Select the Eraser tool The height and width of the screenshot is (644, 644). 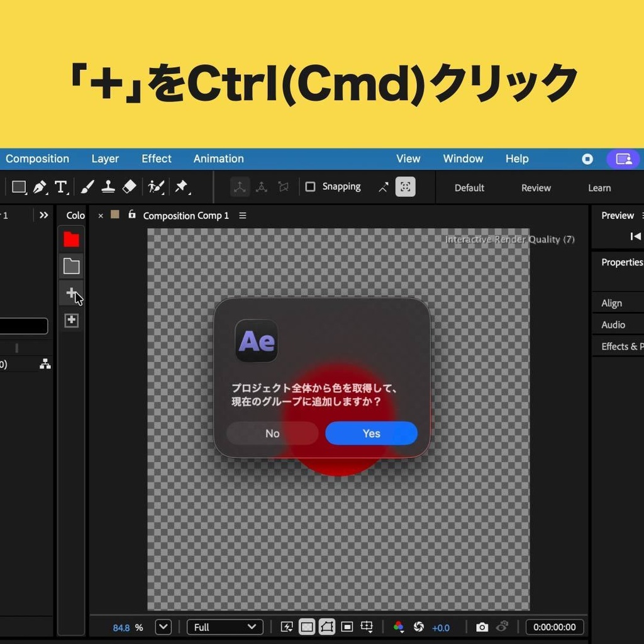[131, 187]
